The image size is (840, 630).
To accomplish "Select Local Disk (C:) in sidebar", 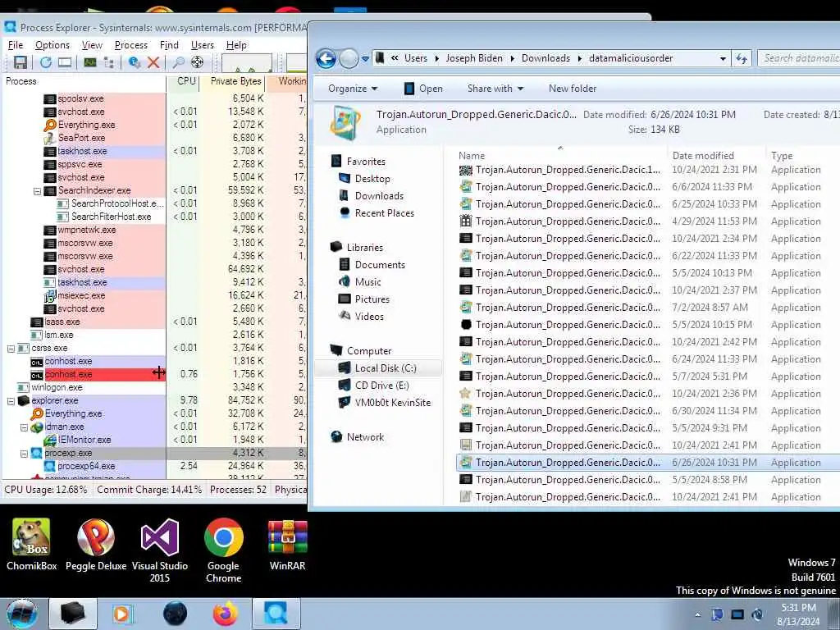I will 386,368.
